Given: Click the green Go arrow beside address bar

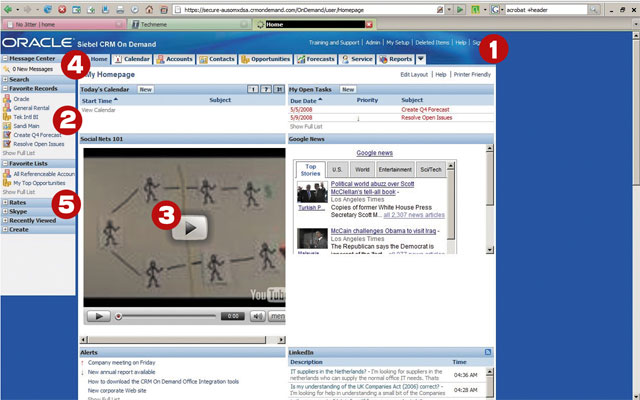Looking at the screenshot, I should point(460,9).
